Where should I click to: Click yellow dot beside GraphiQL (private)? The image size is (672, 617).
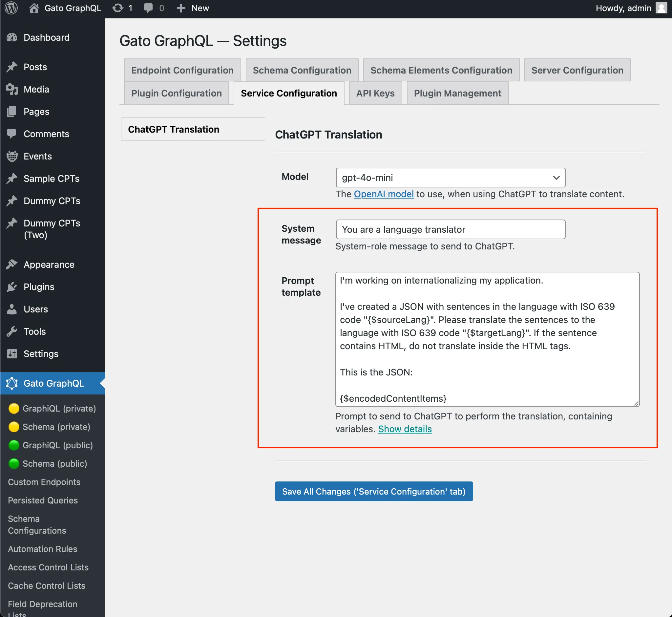coord(14,408)
